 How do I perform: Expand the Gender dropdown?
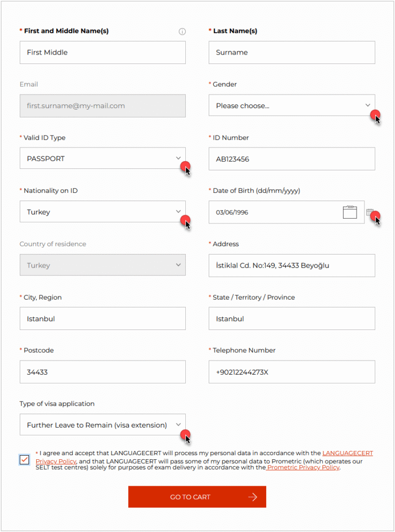[x=292, y=105]
